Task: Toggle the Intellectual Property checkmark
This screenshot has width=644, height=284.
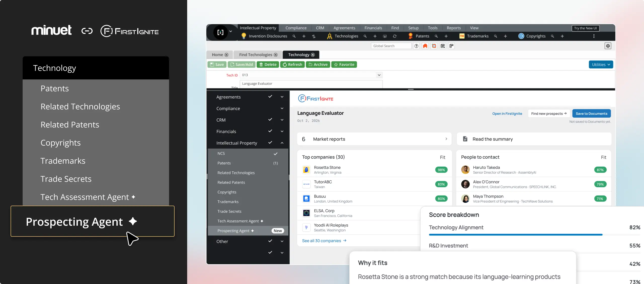Action: pos(270,143)
